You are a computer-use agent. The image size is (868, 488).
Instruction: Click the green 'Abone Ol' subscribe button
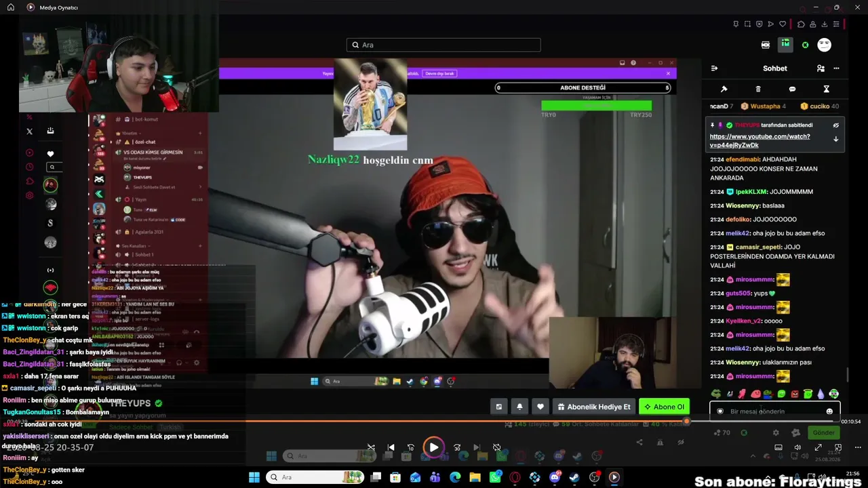(664, 407)
